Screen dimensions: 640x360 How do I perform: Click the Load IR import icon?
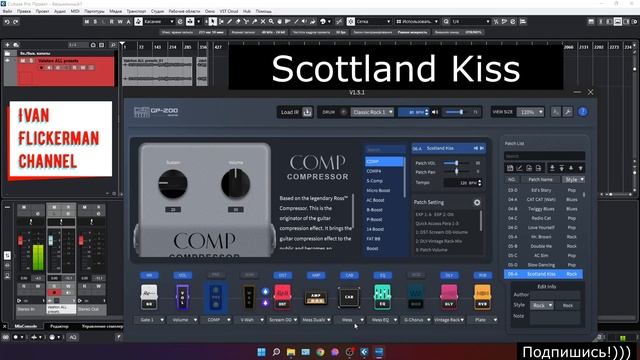(307, 112)
